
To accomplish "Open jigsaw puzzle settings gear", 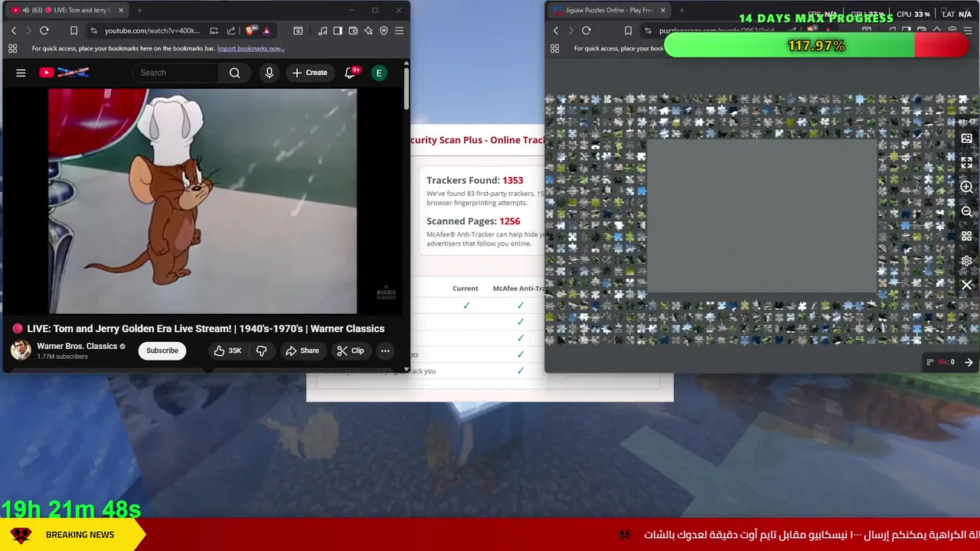I will click(x=966, y=261).
